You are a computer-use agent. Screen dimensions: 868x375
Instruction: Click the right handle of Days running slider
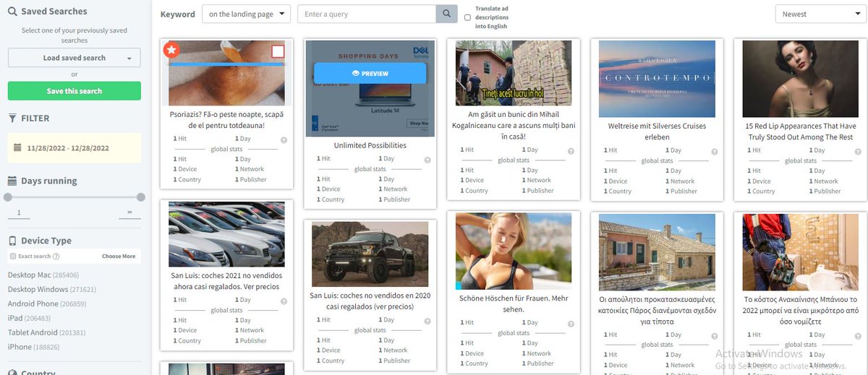point(141,197)
